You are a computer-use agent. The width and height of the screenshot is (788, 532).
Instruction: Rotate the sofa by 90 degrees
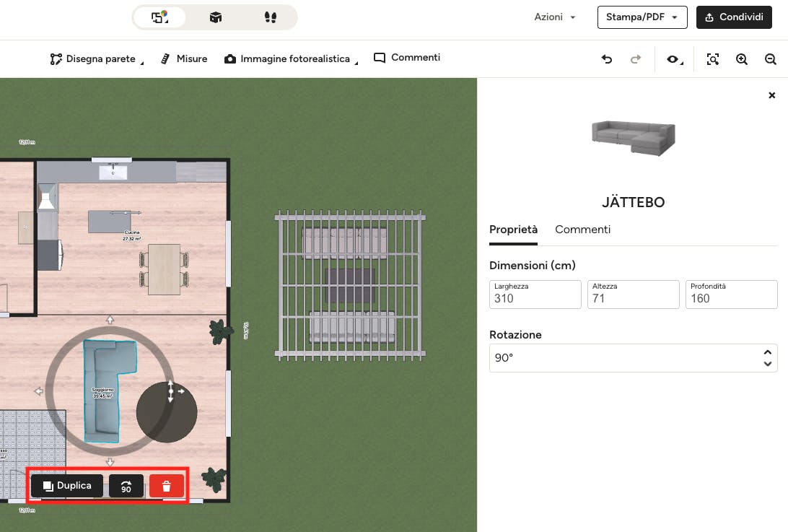[x=126, y=486]
